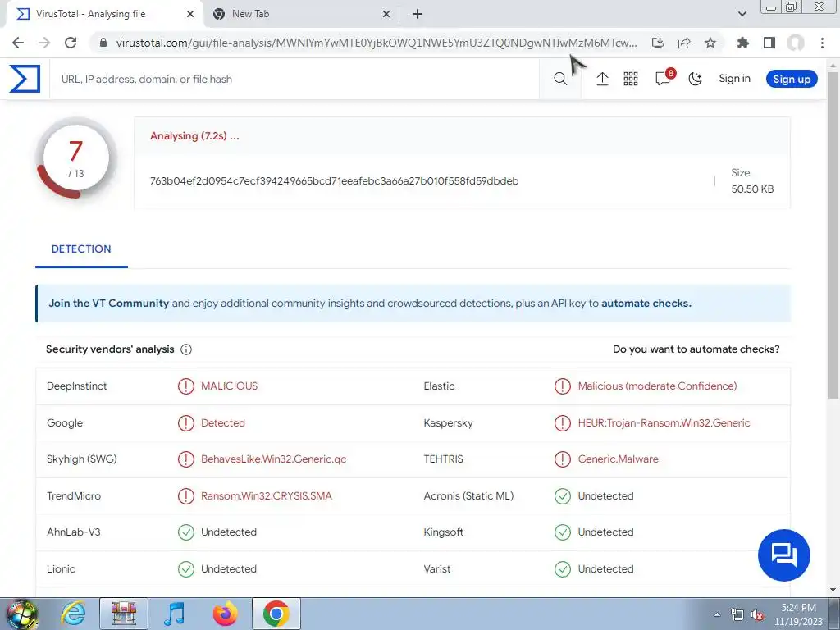This screenshot has width=840, height=630.
Task: Open notifications with the 8 badge
Action: pos(664,78)
